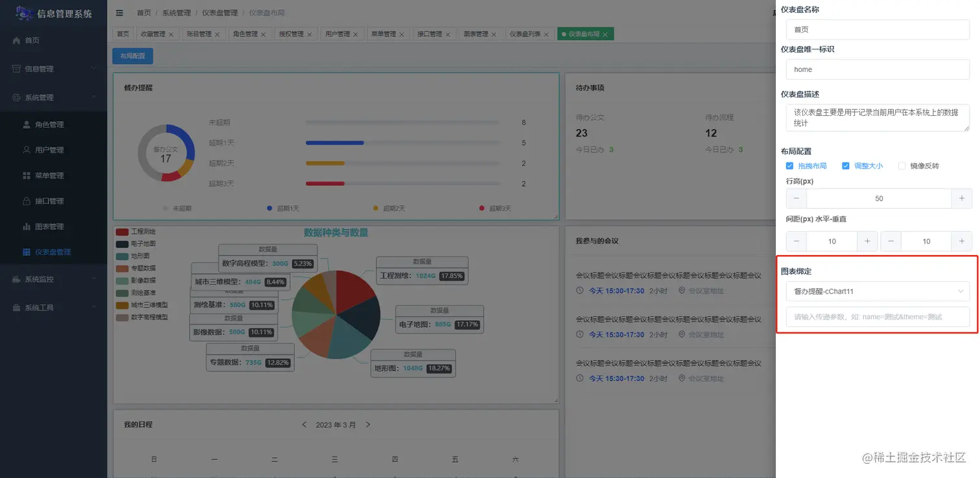Click the 请输入传递参数 parameter input field
Image resolution: width=980 pixels, height=478 pixels.
click(x=878, y=317)
